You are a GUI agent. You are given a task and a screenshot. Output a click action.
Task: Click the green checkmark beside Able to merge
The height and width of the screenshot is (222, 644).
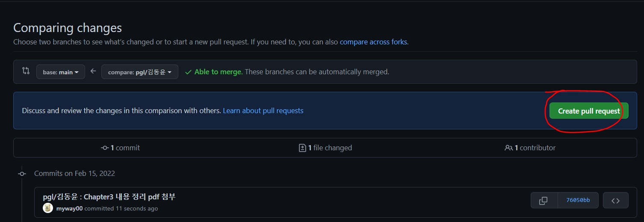pos(188,72)
